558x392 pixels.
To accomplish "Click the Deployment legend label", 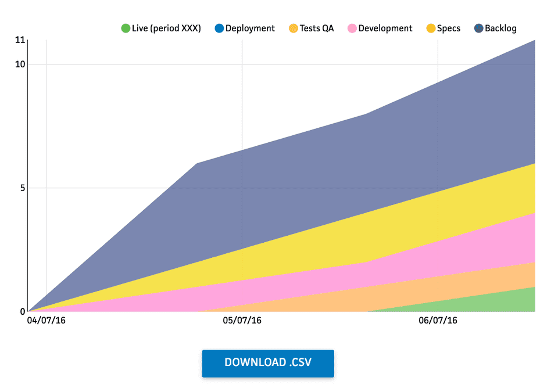I will pos(250,28).
